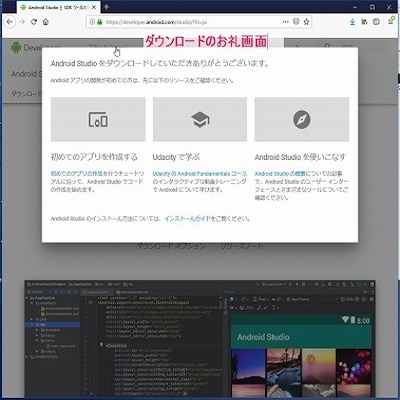This screenshot has height=400, width=400.
Task: Click the Android Studio を使いこなす heading
Action: click(300, 157)
